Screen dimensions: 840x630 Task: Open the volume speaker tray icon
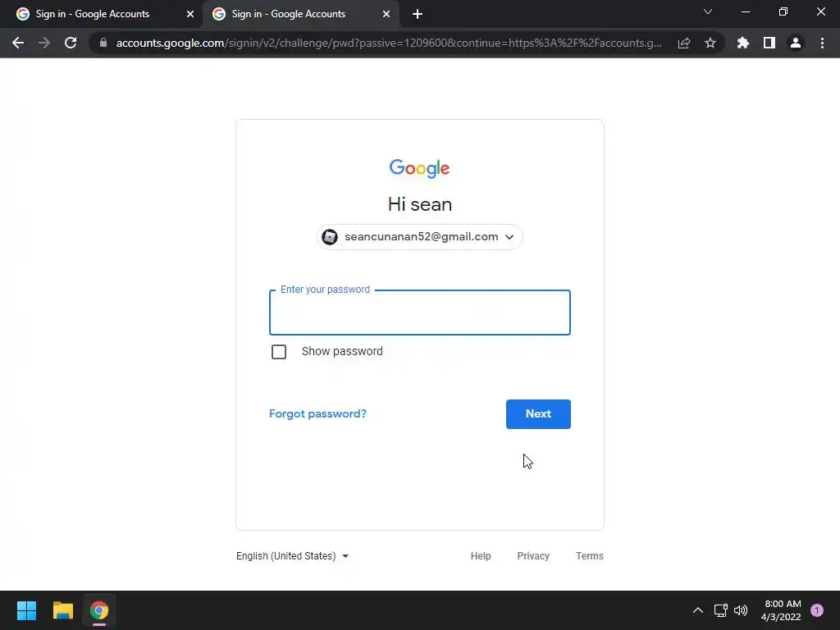(x=741, y=610)
